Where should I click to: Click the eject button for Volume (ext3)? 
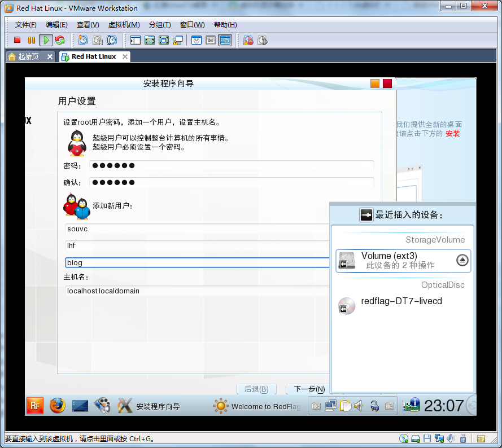[462, 260]
